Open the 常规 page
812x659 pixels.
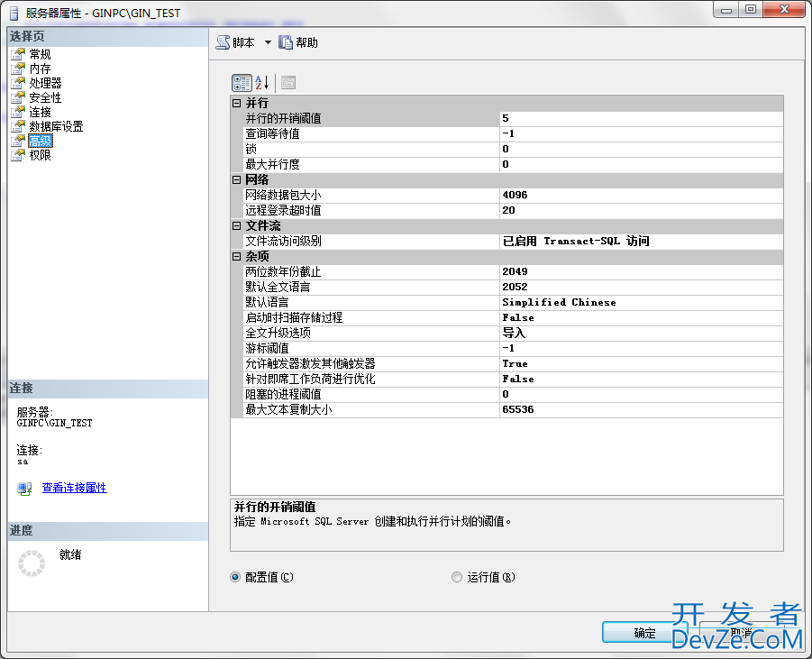pyautogui.click(x=40, y=54)
